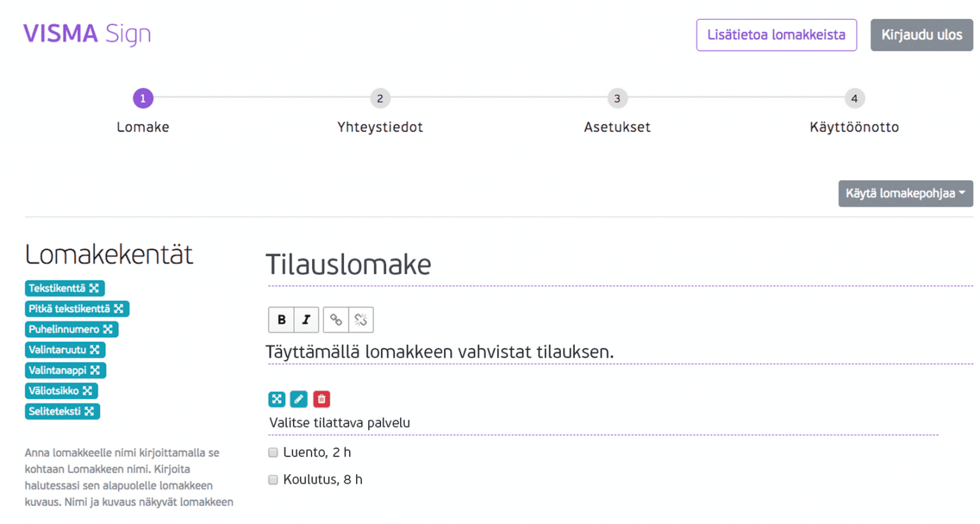Click the move icon above the checkbox group
980x524 pixels.
tap(276, 399)
